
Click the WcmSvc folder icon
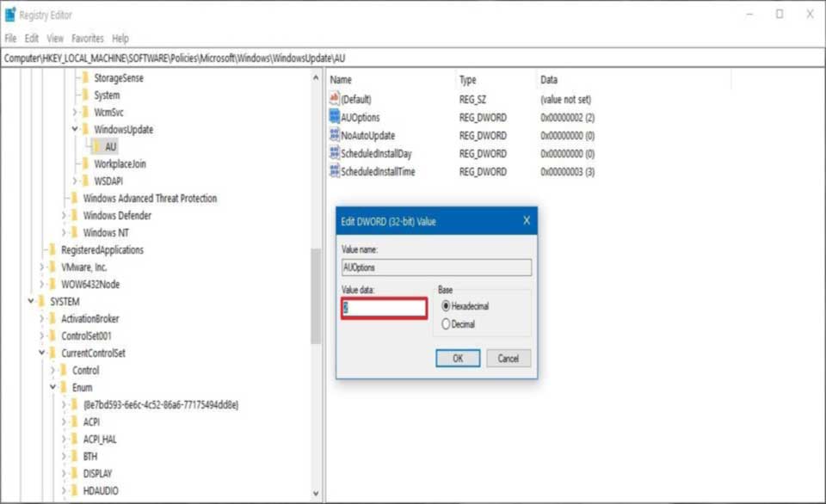click(x=85, y=112)
